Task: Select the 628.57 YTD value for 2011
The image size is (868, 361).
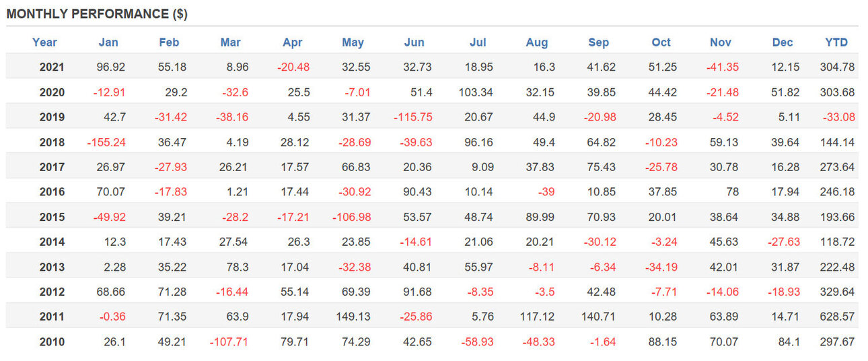Action: (x=837, y=317)
